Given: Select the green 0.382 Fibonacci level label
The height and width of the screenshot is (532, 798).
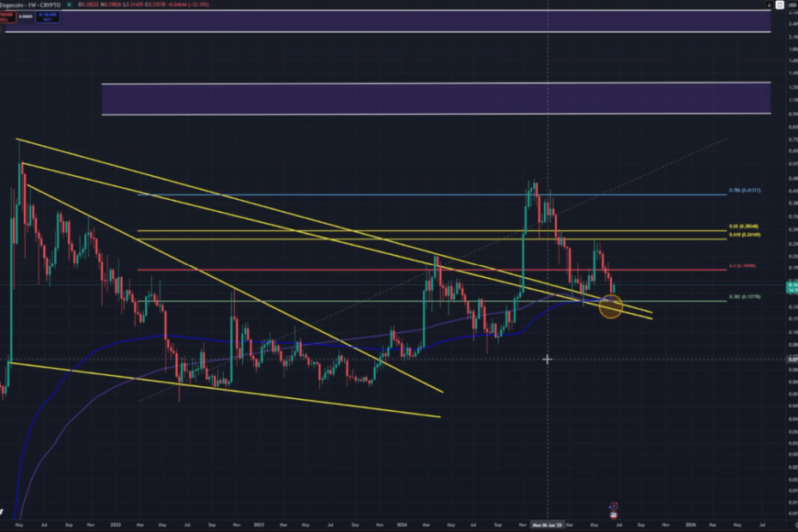Looking at the screenshot, I should tap(744, 296).
